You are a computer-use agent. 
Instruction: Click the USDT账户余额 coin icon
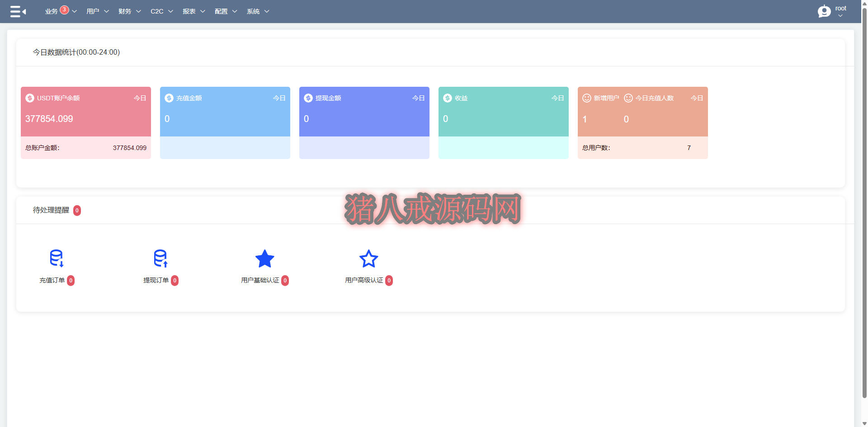30,98
